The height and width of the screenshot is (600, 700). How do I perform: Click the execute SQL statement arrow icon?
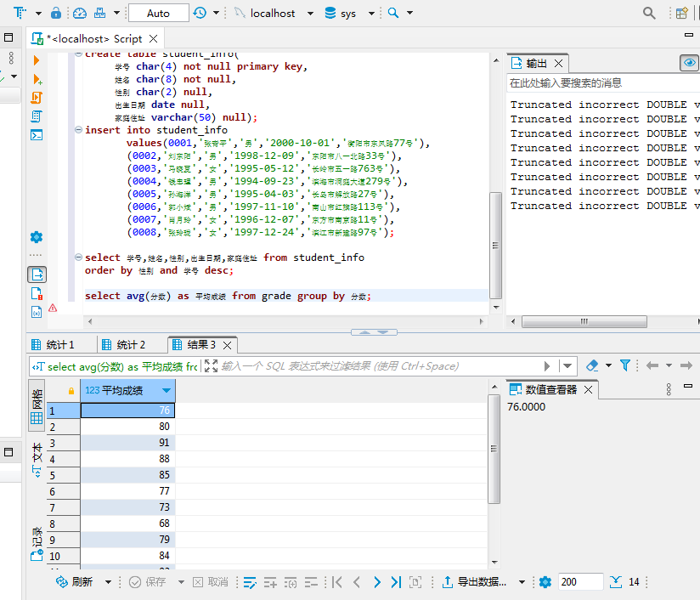(37, 60)
